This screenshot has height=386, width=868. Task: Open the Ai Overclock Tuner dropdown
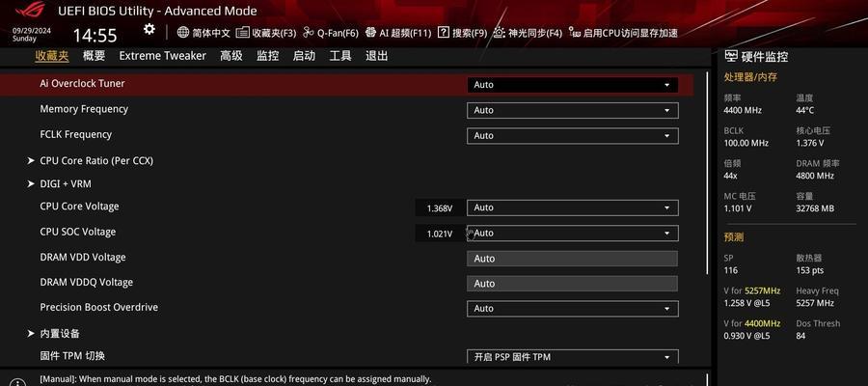coord(572,85)
